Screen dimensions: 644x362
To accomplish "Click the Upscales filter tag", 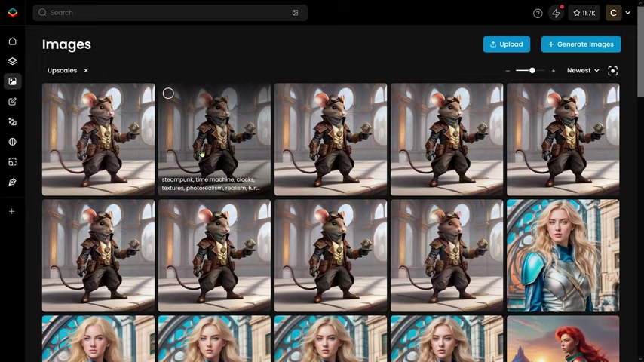I will click(62, 71).
